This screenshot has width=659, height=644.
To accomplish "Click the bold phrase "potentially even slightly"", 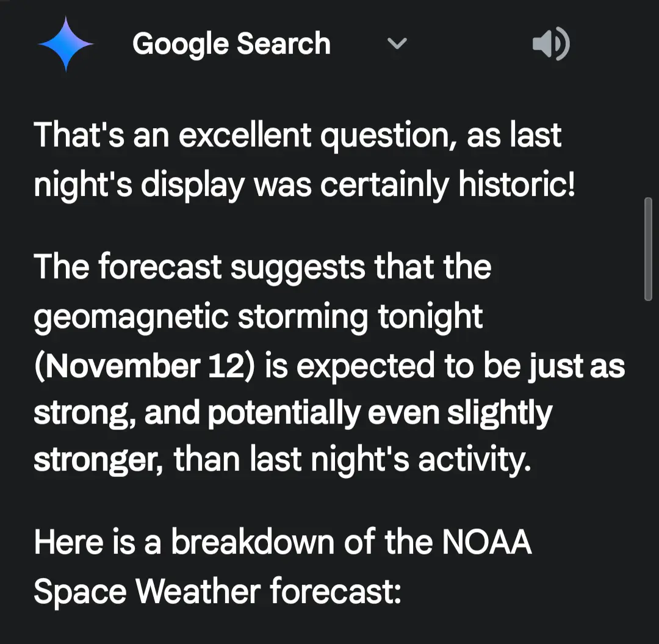I will (380, 413).
